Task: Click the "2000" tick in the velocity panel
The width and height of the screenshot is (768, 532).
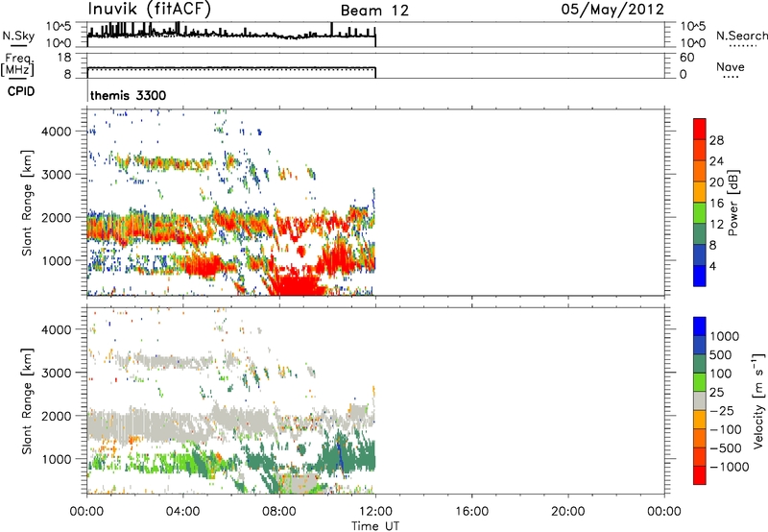Action: [x=57, y=416]
